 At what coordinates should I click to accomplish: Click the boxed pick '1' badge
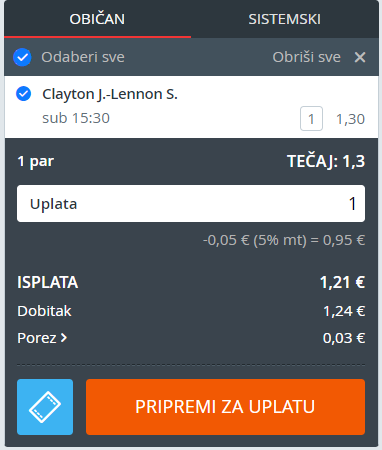[x=311, y=119]
